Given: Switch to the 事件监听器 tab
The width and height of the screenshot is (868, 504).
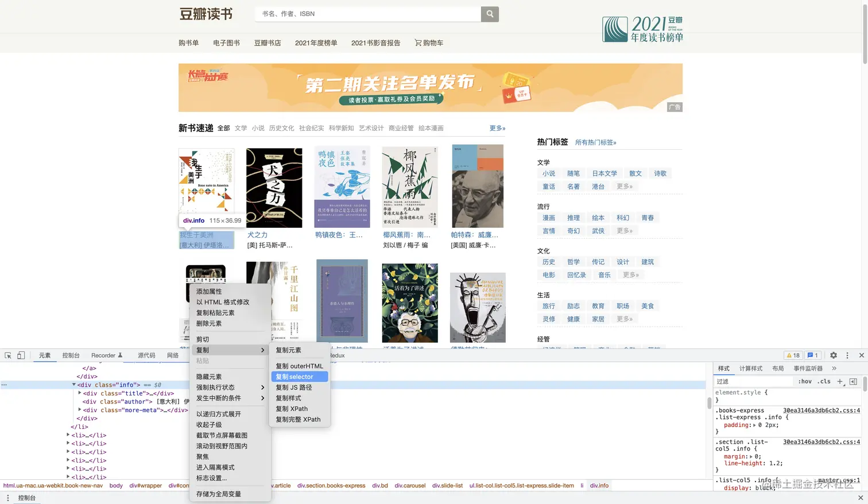Looking at the screenshot, I should (808, 369).
